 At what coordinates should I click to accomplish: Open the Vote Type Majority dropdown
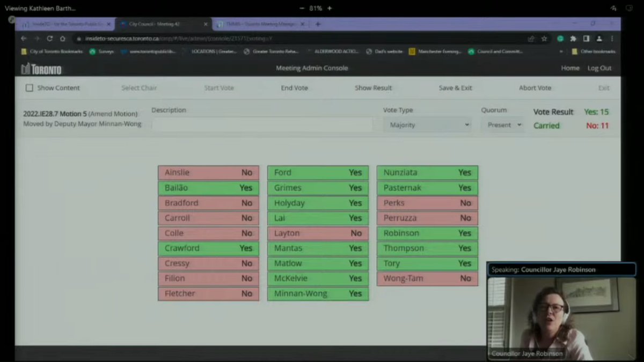(427, 125)
